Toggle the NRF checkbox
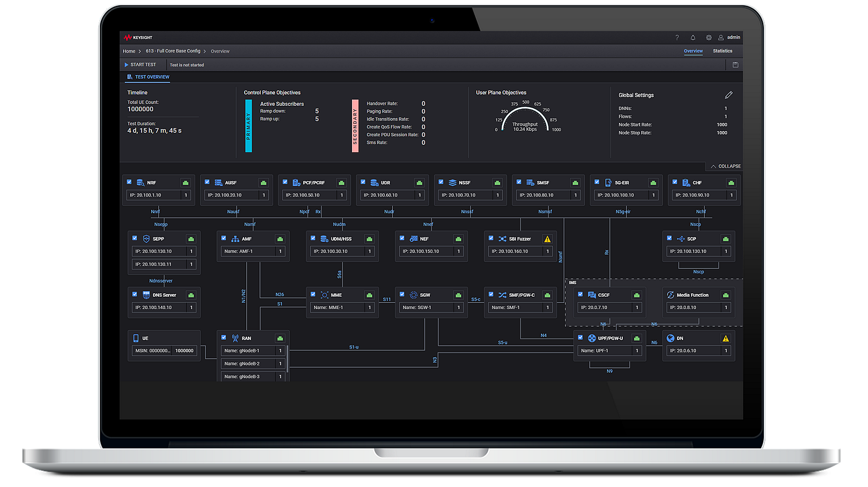The width and height of the screenshot is (868, 487). coord(129,182)
